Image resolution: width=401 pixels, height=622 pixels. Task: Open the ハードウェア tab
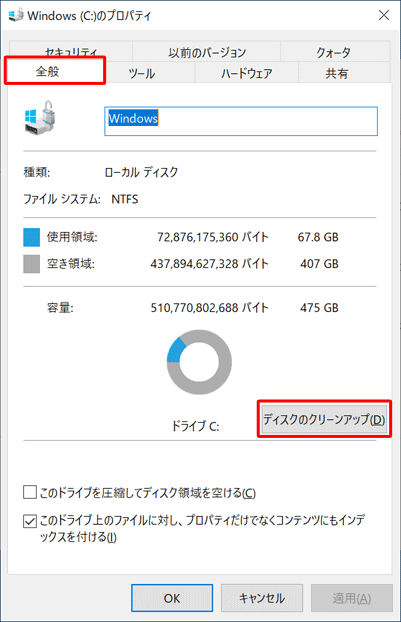(246, 73)
